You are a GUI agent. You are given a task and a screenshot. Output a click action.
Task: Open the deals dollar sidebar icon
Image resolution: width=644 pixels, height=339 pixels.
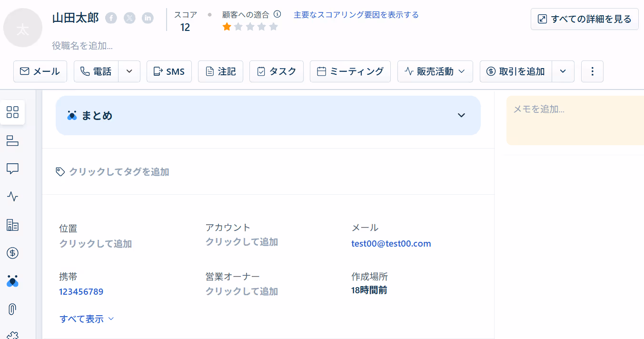point(12,253)
